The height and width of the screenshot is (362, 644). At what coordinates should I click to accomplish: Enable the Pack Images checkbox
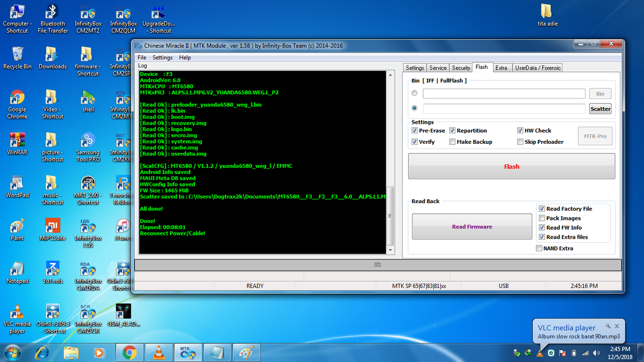542,218
